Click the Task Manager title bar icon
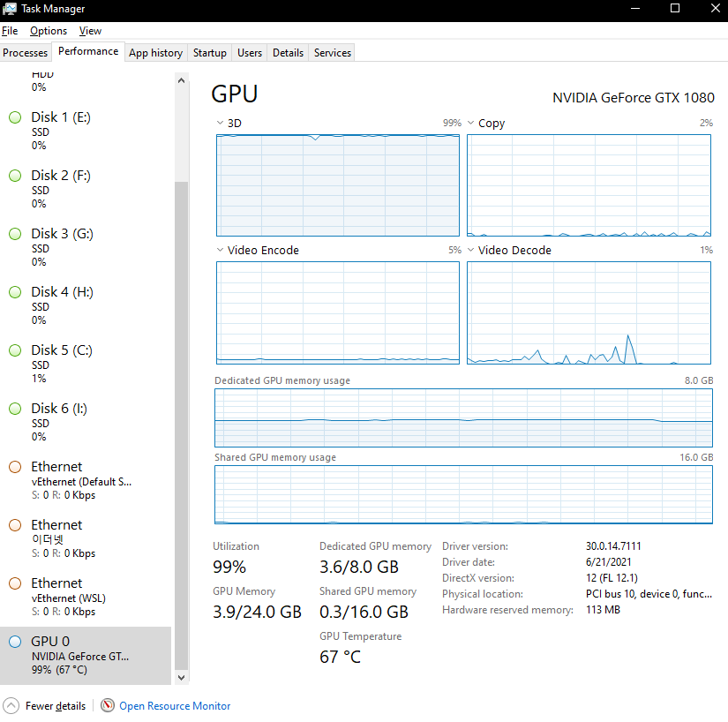This screenshot has height=722, width=728. click(x=10, y=9)
